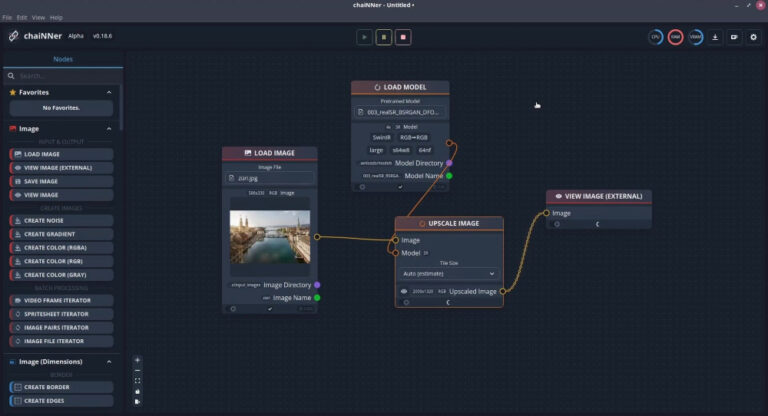Open the settings gear icon
Screen dimensions: 768x416
[x=752, y=37]
